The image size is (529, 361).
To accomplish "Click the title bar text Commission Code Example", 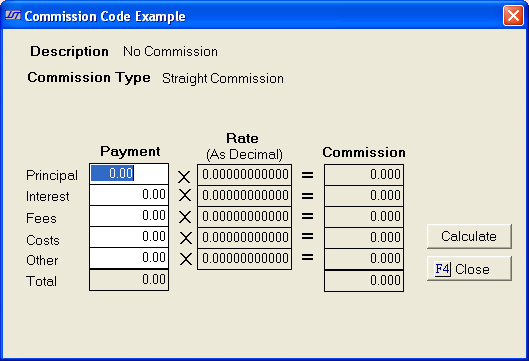I will [x=105, y=16].
